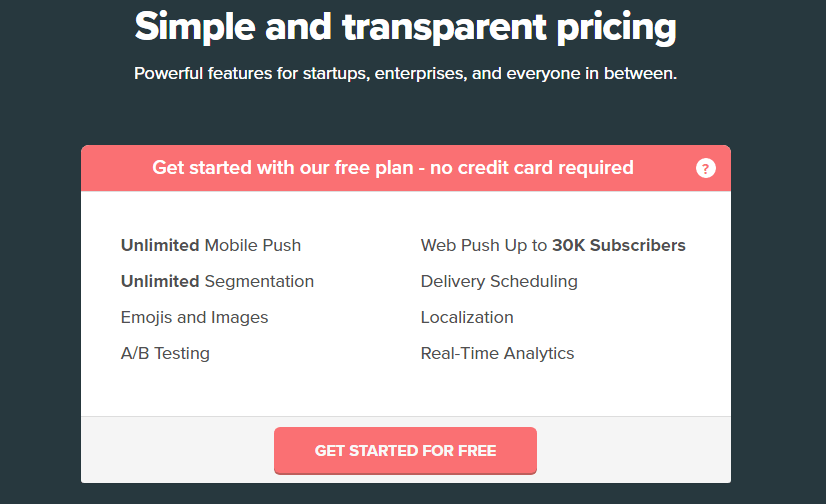Choose the Emojis and Images feature
The height and width of the screenshot is (504, 826).
[x=194, y=317]
